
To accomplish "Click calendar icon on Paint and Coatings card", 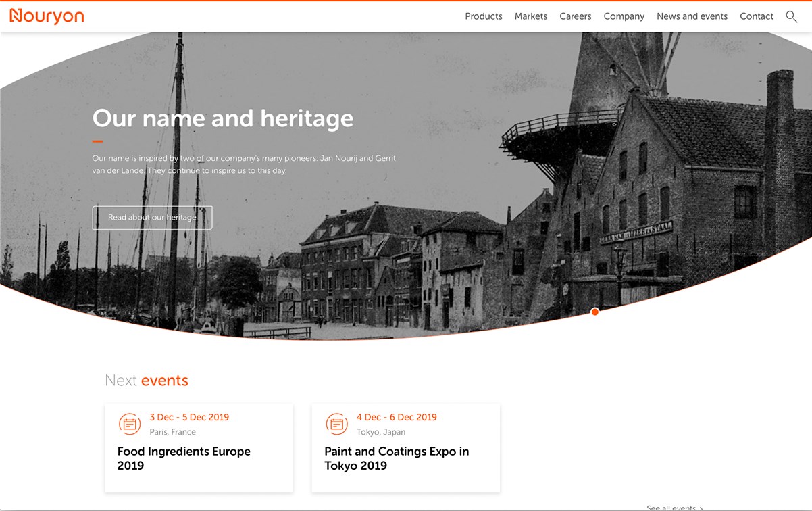I will click(x=336, y=424).
